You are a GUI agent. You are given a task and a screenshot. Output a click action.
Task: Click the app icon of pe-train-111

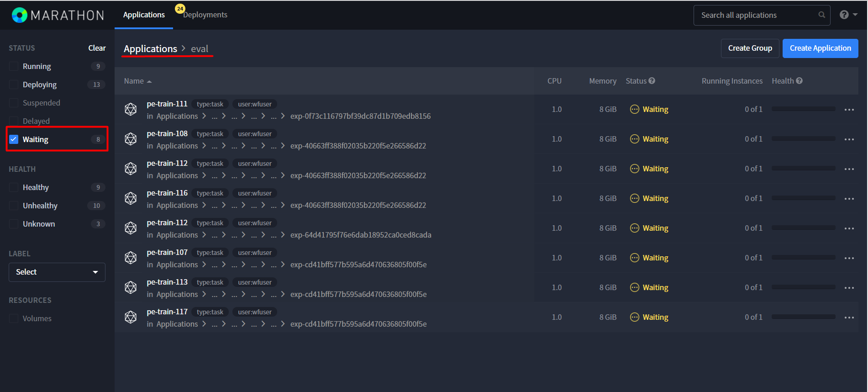click(131, 109)
